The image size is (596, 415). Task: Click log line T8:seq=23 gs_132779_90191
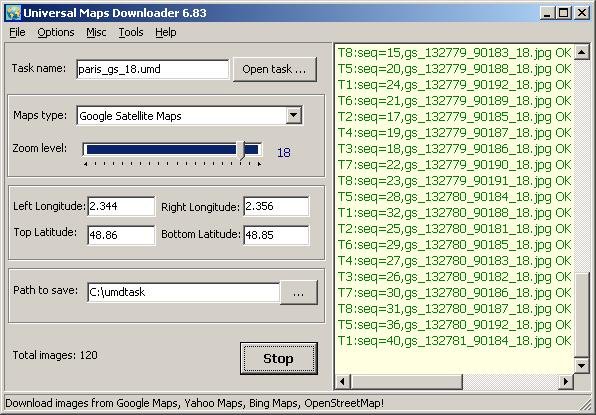(454, 181)
